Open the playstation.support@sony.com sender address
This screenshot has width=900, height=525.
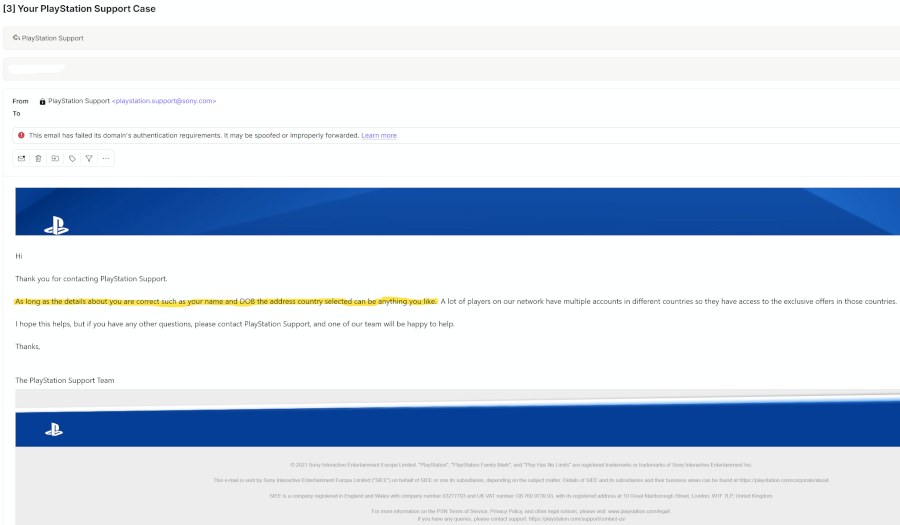tap(164, 101)
